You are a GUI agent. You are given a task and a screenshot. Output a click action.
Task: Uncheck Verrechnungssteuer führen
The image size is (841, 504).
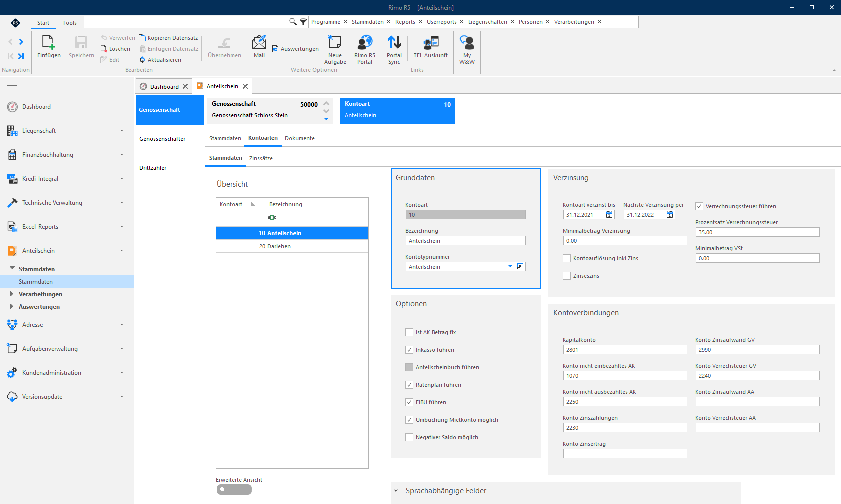pos(699,206)
